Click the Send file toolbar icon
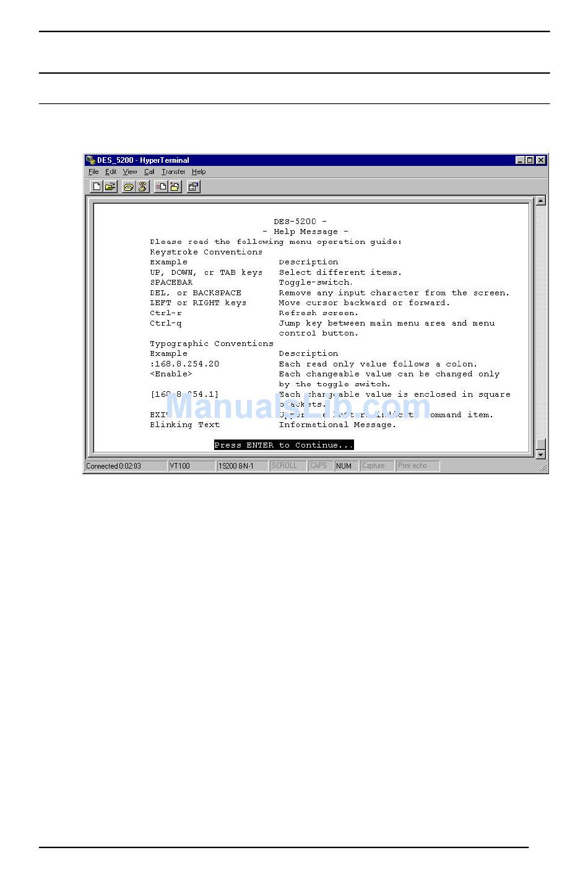 pyautogui.click(x=161, y=186)
